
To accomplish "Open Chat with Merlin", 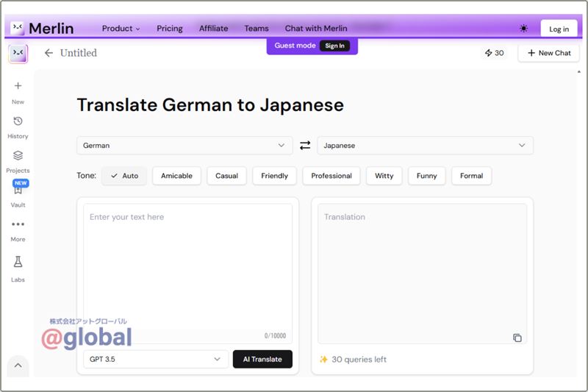I will 316,29.
